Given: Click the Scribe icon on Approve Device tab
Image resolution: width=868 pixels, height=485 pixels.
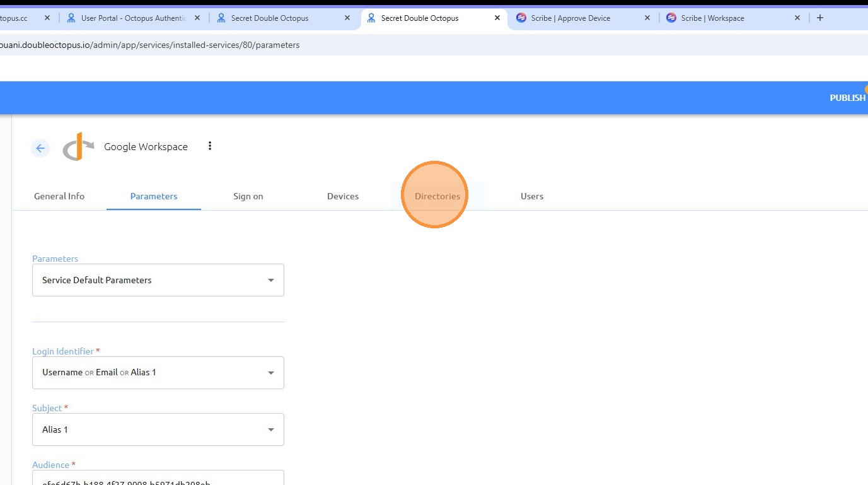Looking at the screenshot, I should click(x=521, y=18).
